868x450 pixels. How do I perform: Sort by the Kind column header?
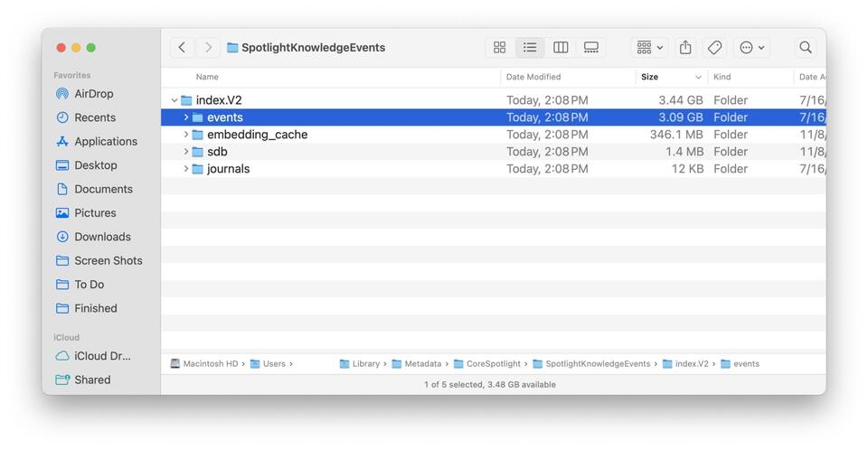click(722, 77)
